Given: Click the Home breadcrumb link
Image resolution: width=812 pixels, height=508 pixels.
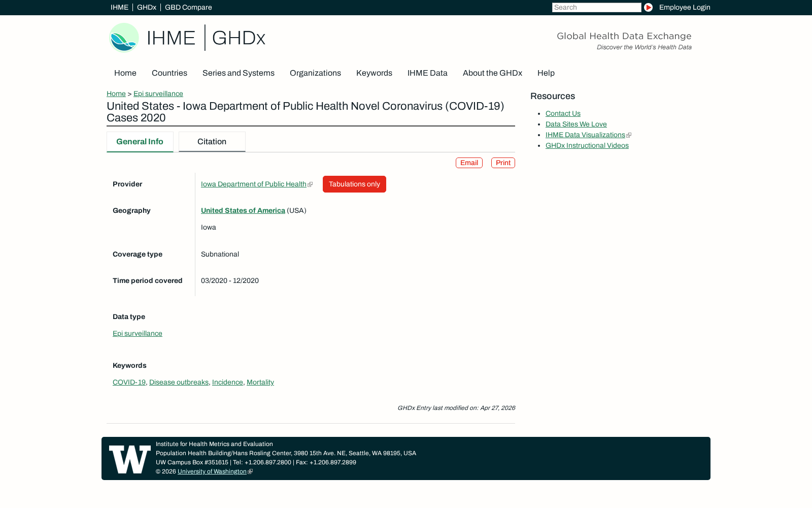Looking at the screenshot, I should [116, 93].
